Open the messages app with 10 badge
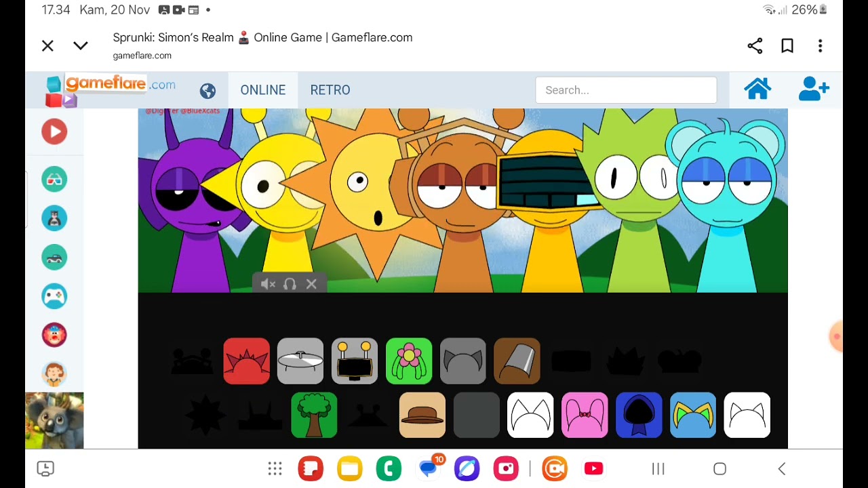This screenshot has height=488, width=868. (x=429, y=468)
